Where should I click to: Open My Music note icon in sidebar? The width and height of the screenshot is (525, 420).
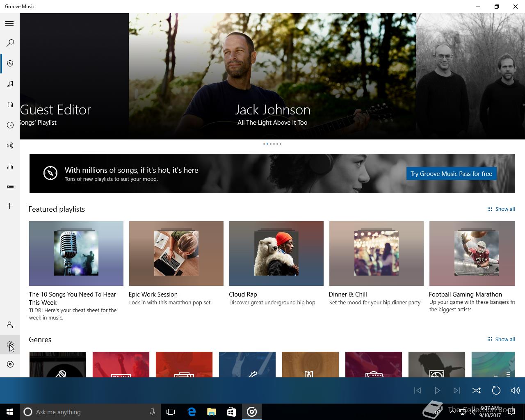(x=10, y=84)
